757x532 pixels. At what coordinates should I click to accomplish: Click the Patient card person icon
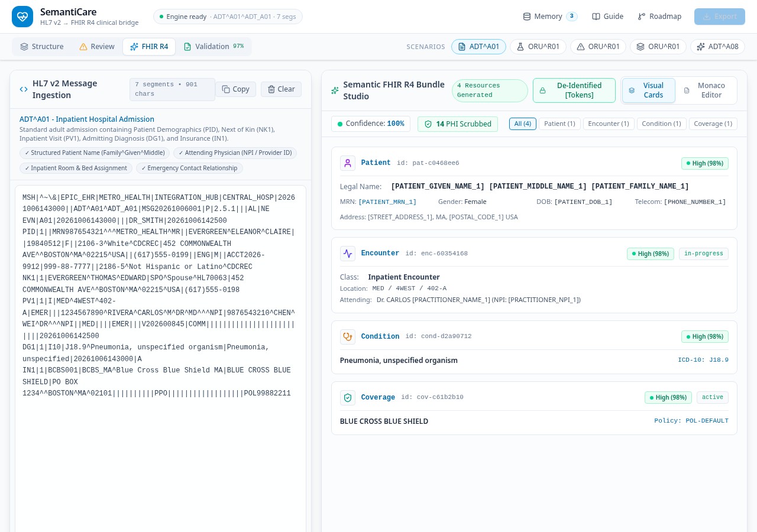coord(348,163)
